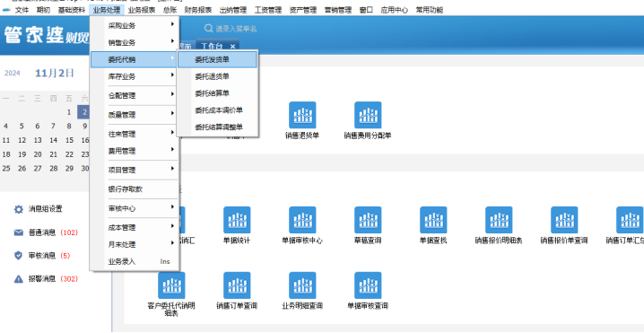Click the 消息组设置 gear icon
644x333 pixels.
tap(19, 209)
